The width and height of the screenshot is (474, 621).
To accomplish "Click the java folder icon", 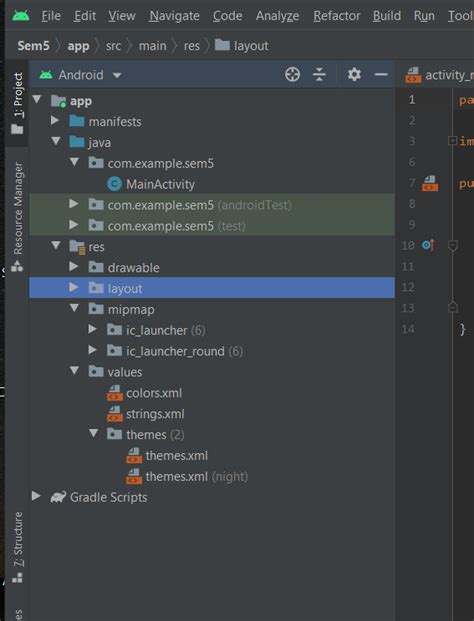I will [77, 141].
